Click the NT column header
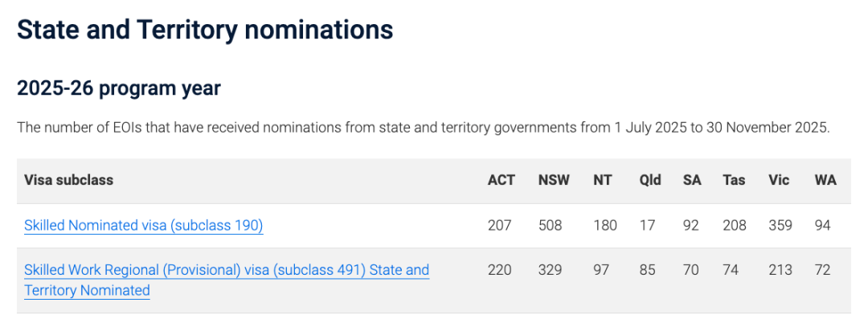 point(603,180)
